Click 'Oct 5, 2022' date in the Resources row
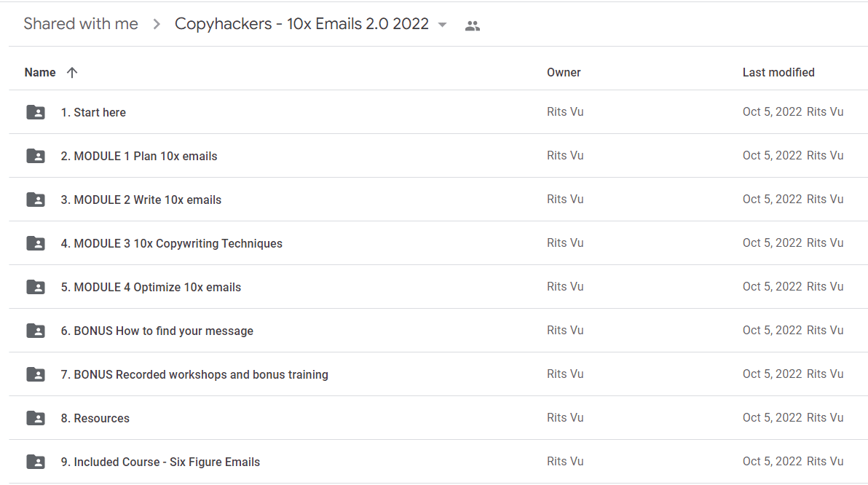The height and width of the screenshot is (485, 868). [x=772, y=418]
